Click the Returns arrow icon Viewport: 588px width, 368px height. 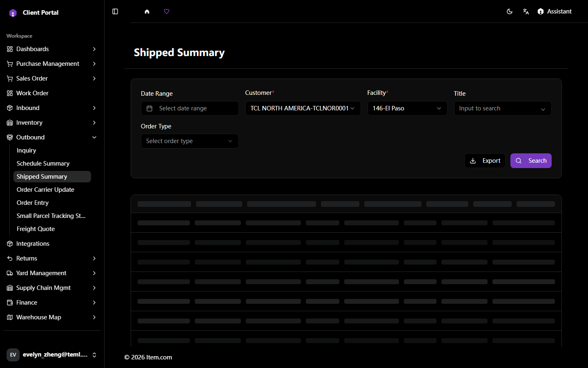click(x=10, y=258)
